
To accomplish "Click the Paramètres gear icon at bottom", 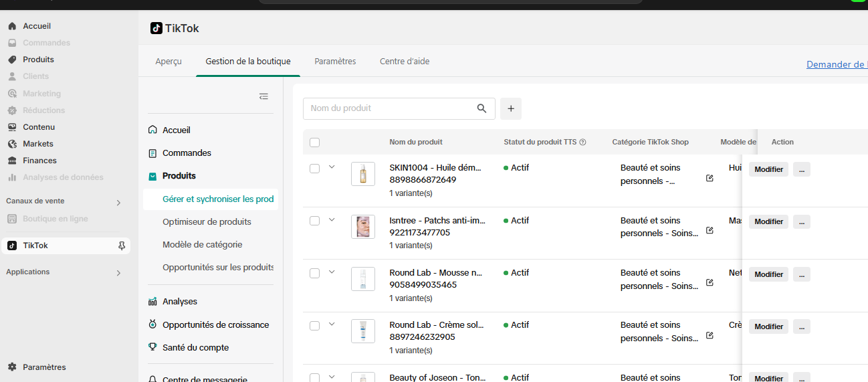I will tap(12, 367).
